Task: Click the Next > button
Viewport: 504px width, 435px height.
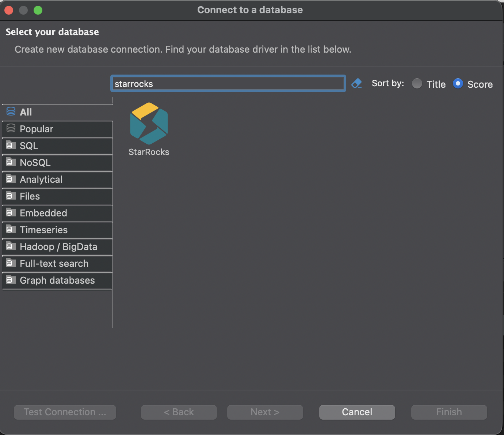Action: tap(265, 412)
